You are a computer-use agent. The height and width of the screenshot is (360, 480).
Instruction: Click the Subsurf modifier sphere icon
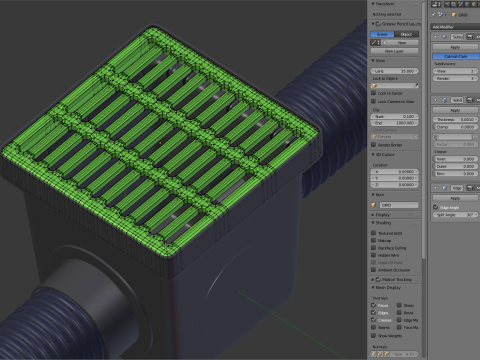444,37
